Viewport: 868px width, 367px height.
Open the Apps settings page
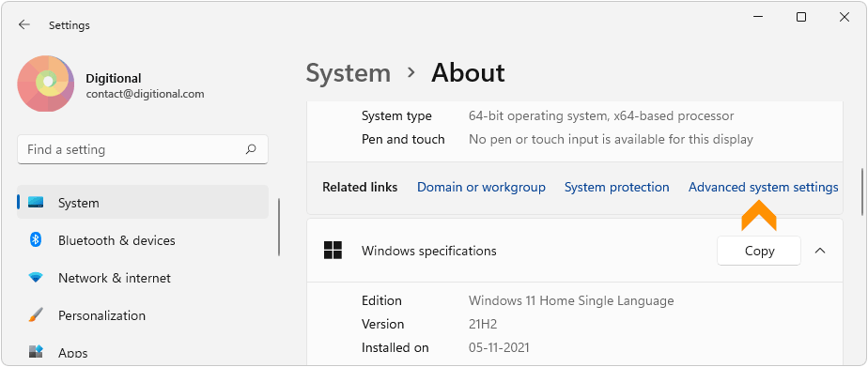[x=73, y=353]
